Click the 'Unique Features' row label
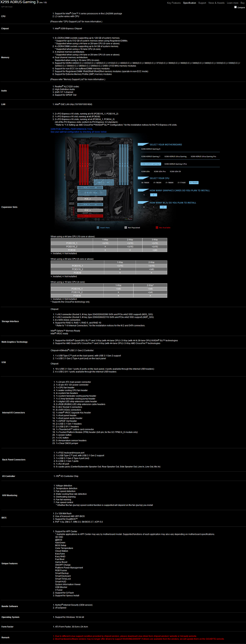Image resolution: width=246 pixels, height=644 pixels. [10, 564]
